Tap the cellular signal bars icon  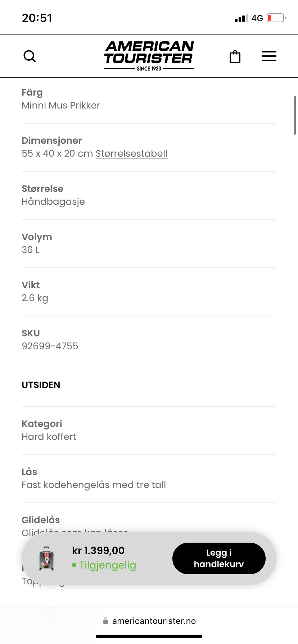coord(241,18)
